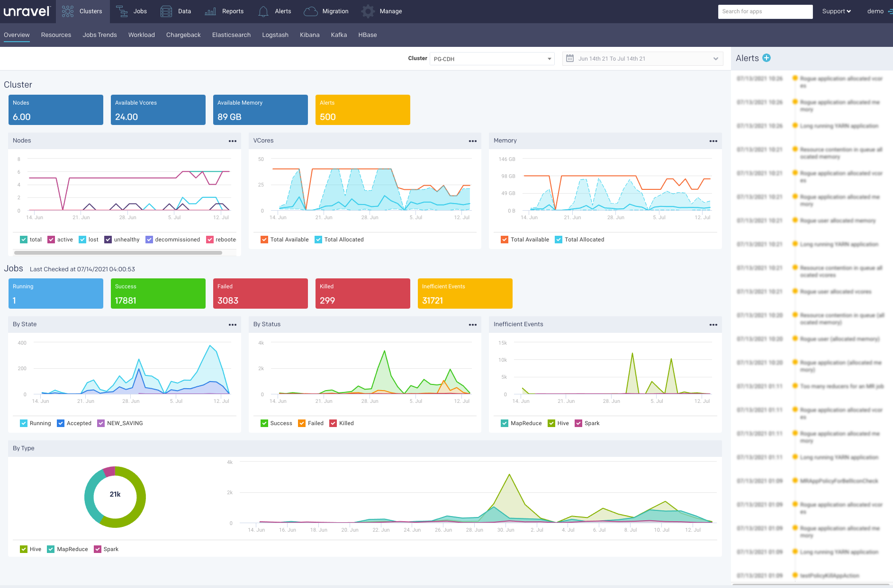893x588 pixels.
Task: Click the Failed 3083 tile
Action: pyautogui.click(x=261, y=294)
